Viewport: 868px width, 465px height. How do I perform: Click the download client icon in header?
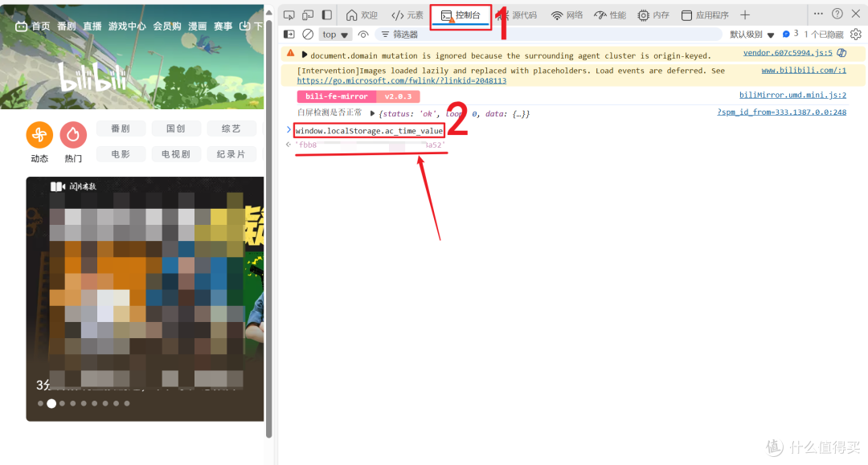(244, 26)
